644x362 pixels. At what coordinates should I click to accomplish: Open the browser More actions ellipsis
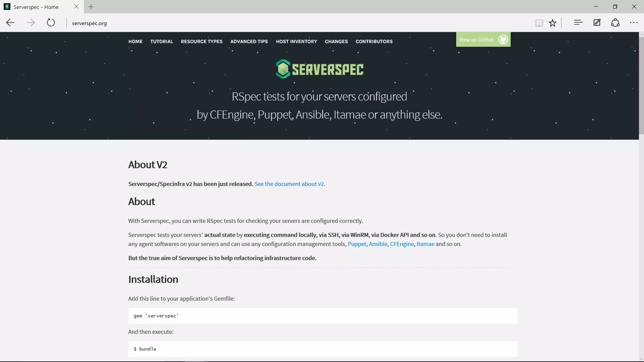(634, 23)
